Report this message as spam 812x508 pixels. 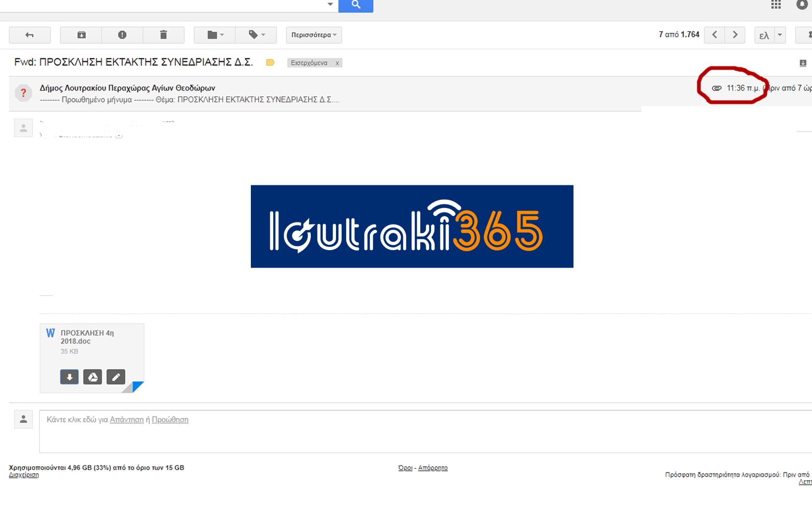pos(122,35)
